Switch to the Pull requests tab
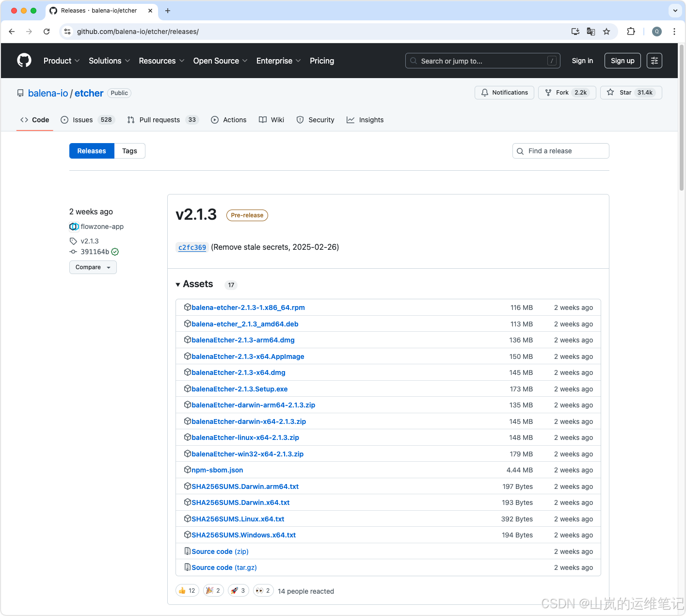 (x=163, y=120)
